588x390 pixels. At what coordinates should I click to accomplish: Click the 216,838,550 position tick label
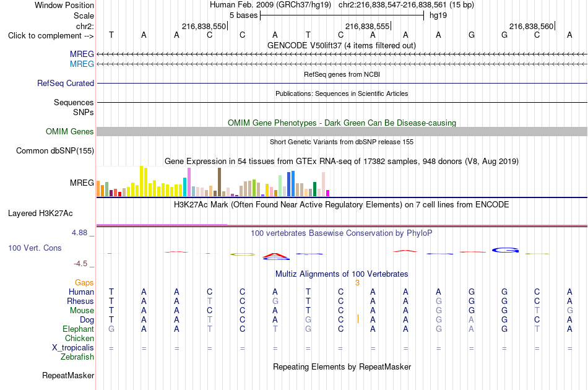(x=204, y=26)
